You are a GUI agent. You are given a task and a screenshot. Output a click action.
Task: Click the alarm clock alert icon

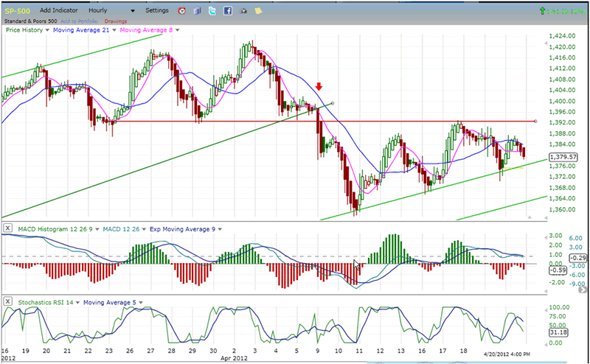click(x=182, y=12)
